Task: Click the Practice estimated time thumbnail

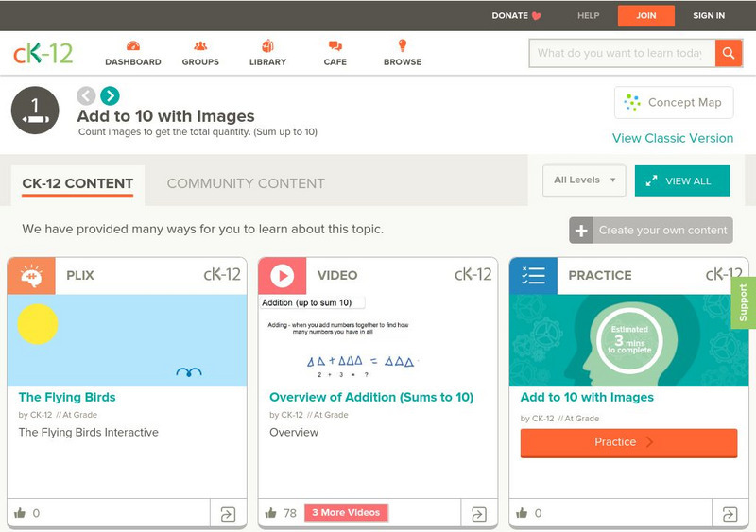Action: pos(628,340)
